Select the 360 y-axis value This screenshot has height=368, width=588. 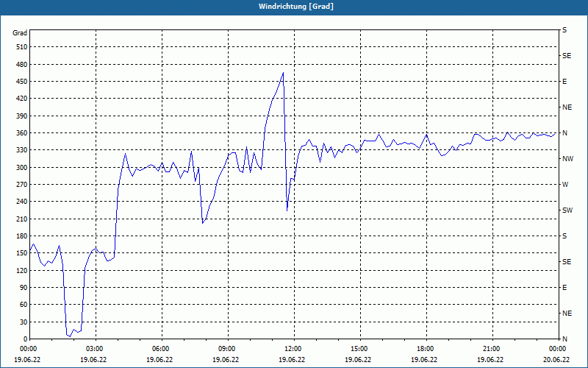[x=22, y=133]
